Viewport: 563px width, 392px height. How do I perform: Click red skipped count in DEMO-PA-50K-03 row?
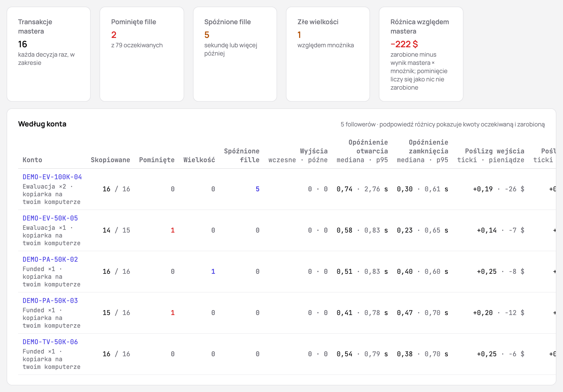(x=173, y=313)
